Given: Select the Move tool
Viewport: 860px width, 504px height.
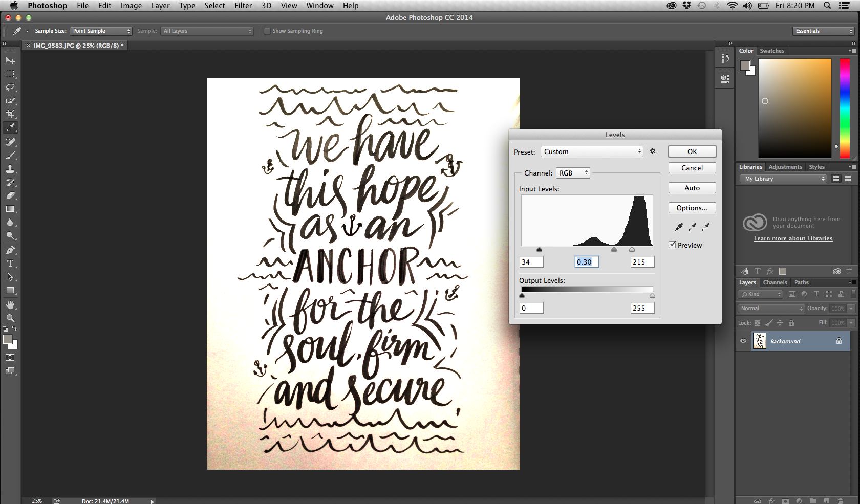Looking at the screenshot, I should pos(10,61).
